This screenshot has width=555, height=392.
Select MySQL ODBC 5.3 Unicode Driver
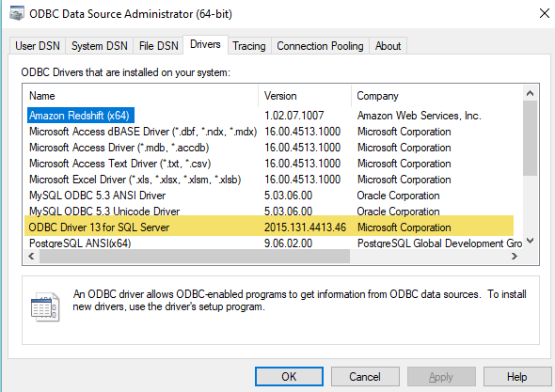tap(104, 212)
